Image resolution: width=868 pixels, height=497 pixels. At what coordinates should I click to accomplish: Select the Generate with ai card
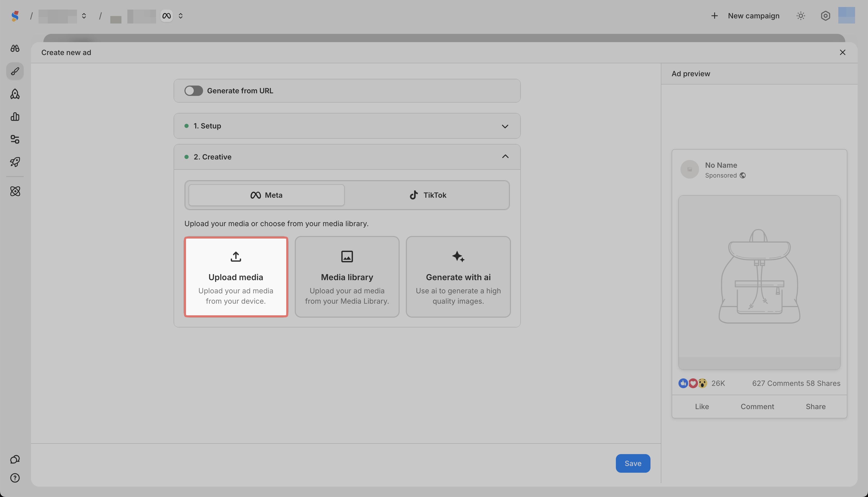458,277
